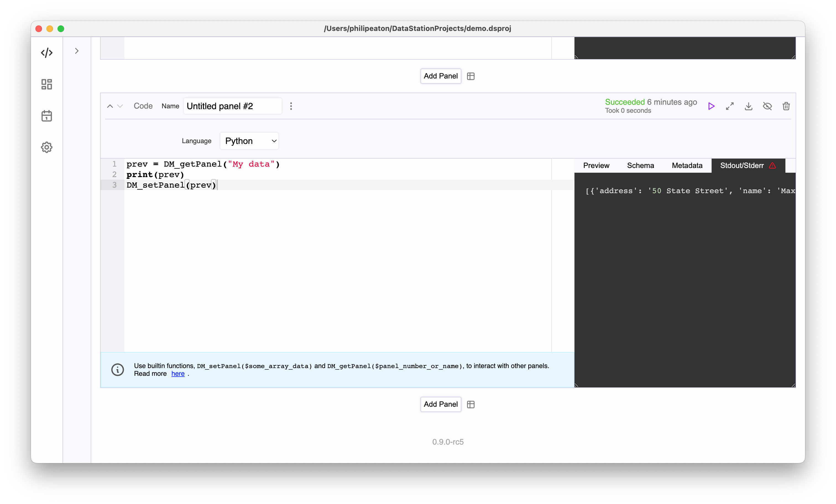The height and width of the screenshot is (504, 836).
Task: Open the settings gear icon
Action: pos(46,147)
